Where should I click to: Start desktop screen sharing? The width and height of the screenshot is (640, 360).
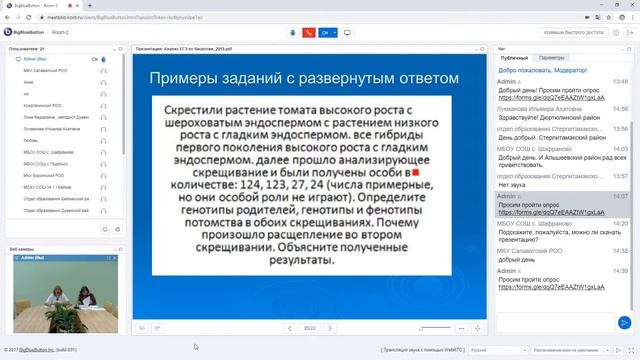[x=347, y=33]
